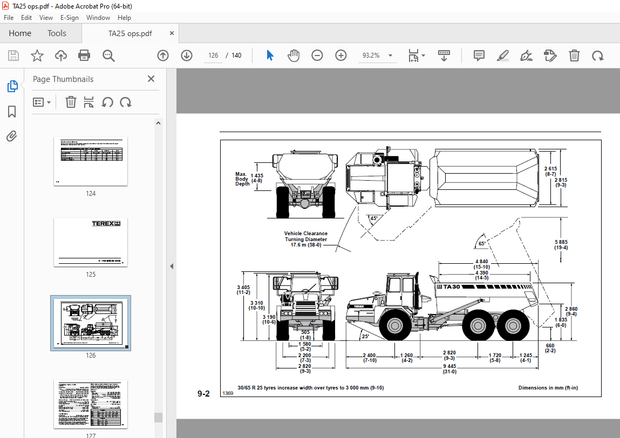Image resolution: width=620 pixels, height=438 pixels.
Task: Rotate page with toolbar rotate icon
Action: [x=597, y=56]
